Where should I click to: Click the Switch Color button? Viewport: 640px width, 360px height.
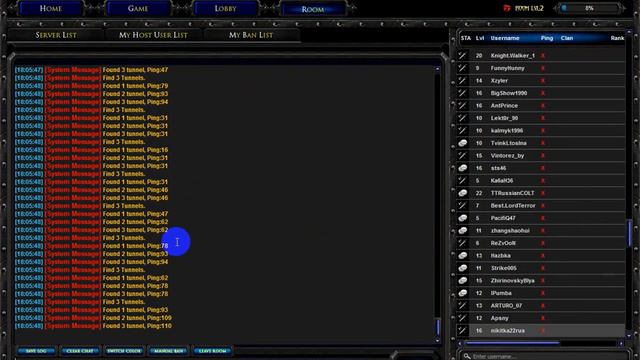pyautogui.click(x=124, y=351)
